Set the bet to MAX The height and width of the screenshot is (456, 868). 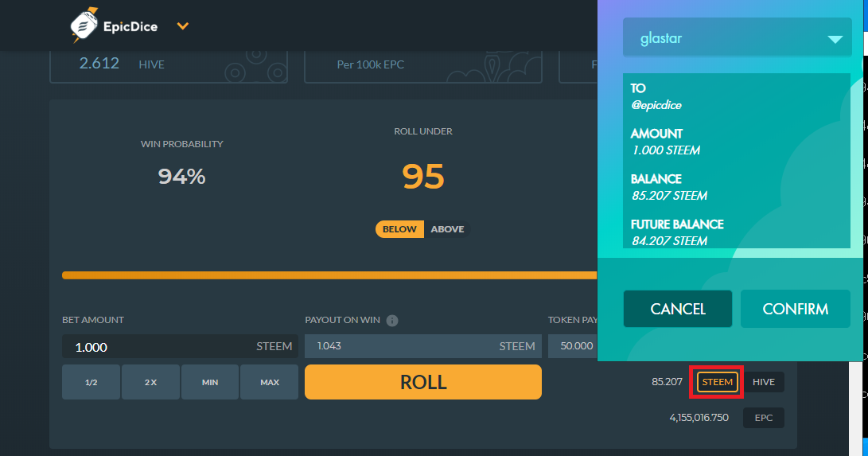point(270,382)
